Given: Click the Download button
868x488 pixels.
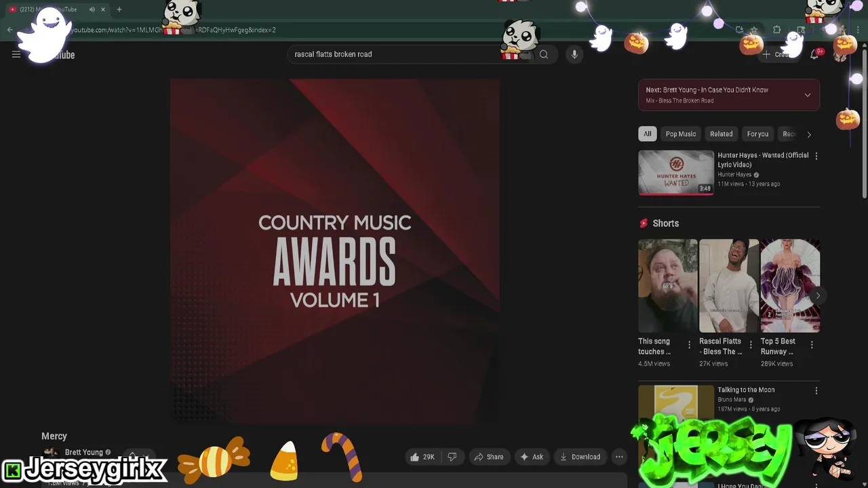Looking at the screenshot, I should tap(580, 457).
